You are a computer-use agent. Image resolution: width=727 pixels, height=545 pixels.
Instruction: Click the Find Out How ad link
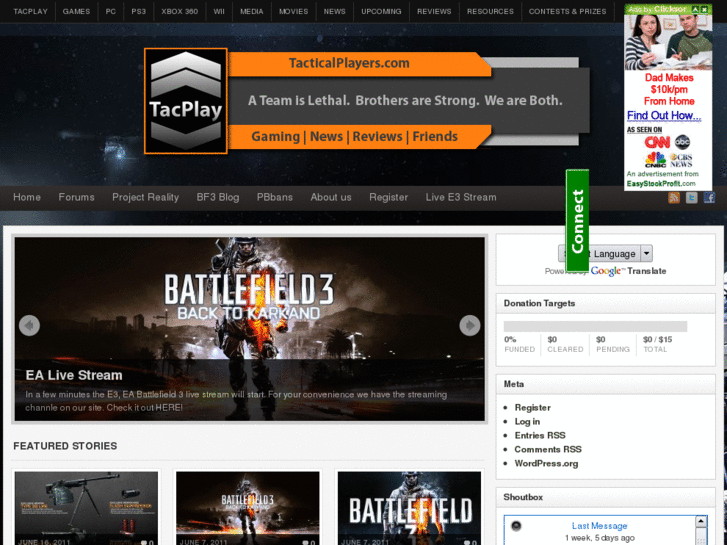coord(664,115)
